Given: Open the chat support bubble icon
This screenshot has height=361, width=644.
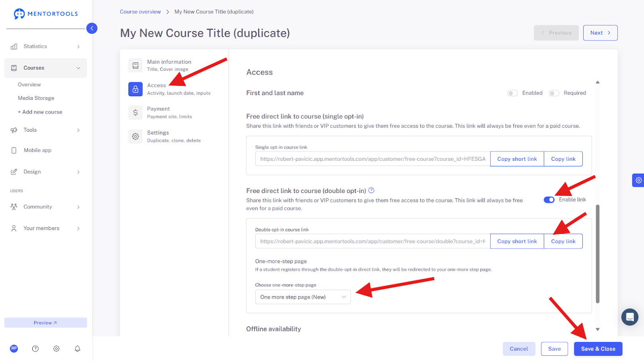Looking at the screenshot, I should point(630,317).
